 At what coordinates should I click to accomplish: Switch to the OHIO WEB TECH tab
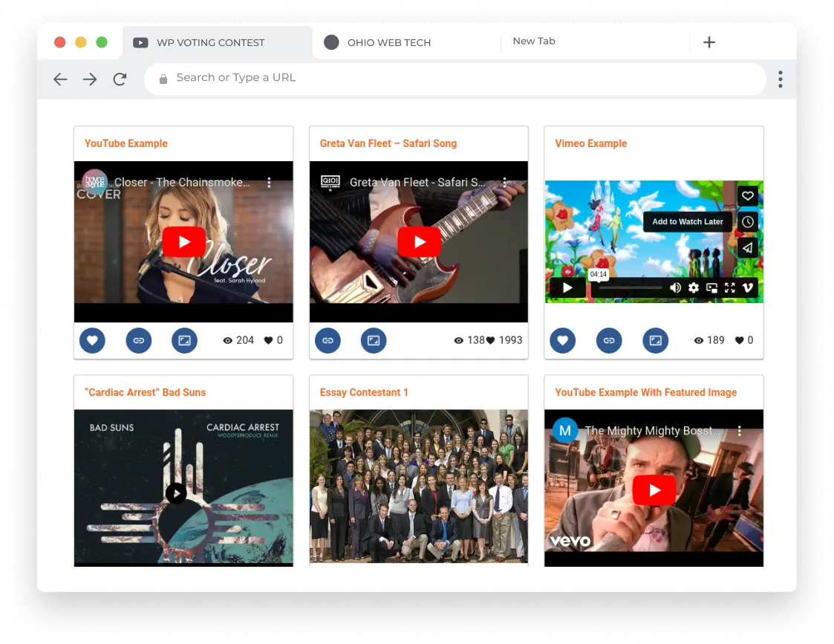(x=407, y=42)
